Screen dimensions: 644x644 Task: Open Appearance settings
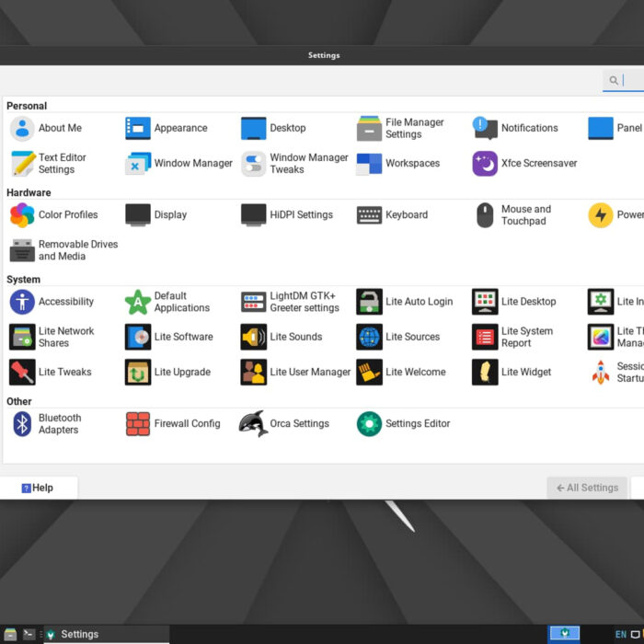pos(167,128)
